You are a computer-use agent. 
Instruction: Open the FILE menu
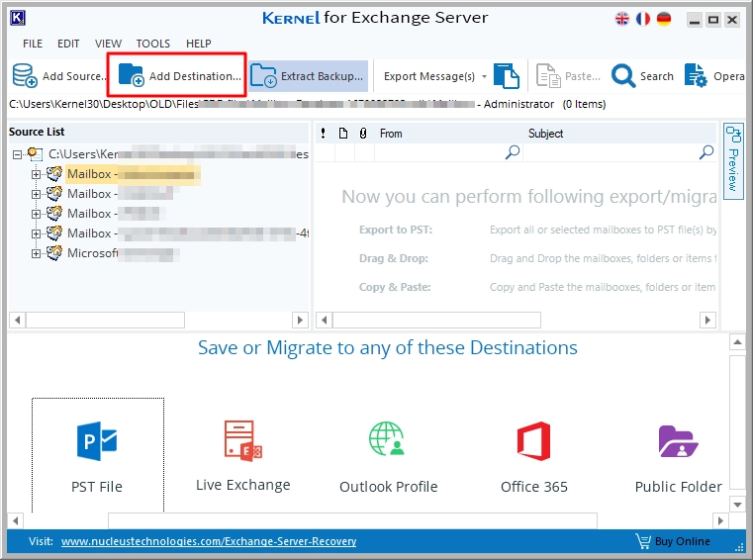[x=33, y=44]
